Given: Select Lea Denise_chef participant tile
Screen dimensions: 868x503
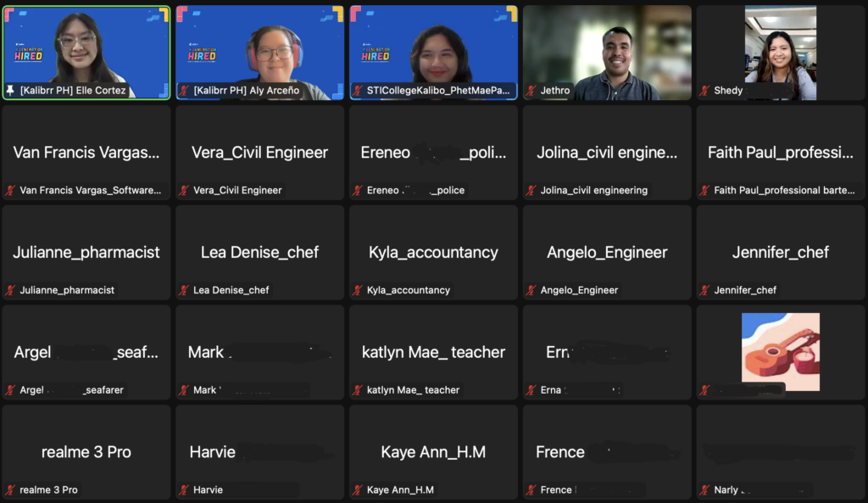Looking at the screenshot, I should pos(259,253).
